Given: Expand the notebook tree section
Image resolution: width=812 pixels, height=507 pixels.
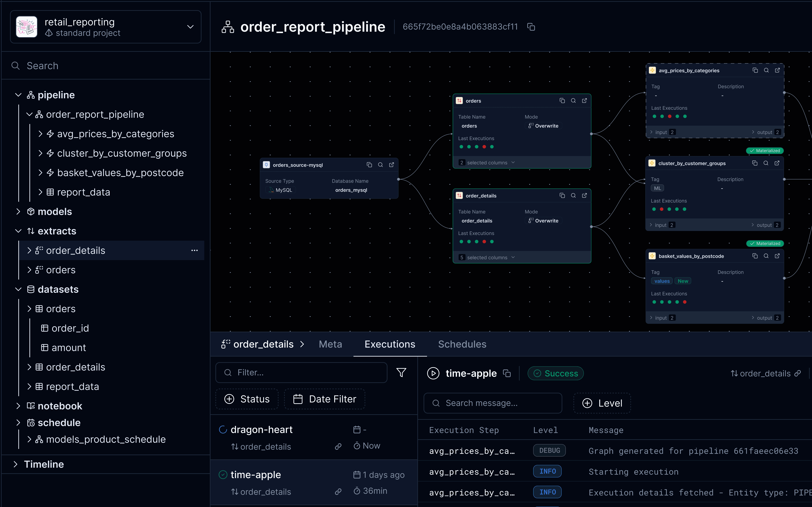Looking at the screenshot, I should click(18, 406).
